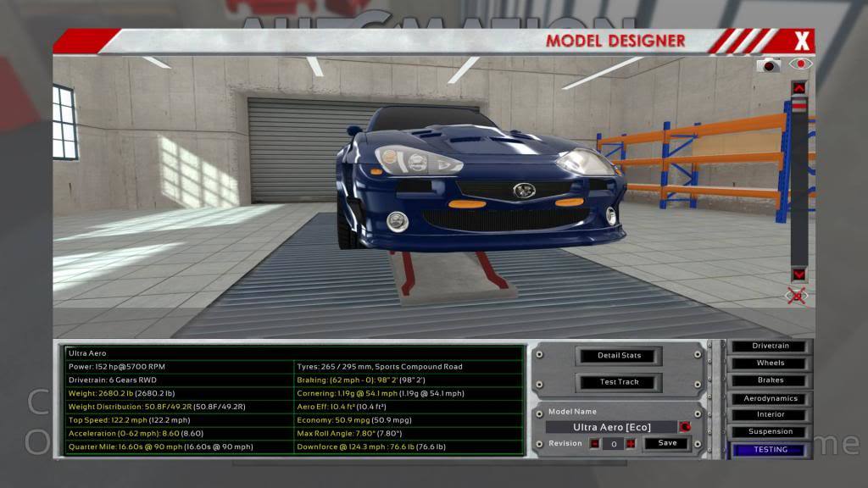Decrease the revision number with the minus button
Viewport: 868px width, 488px height.
click(594, 443)
